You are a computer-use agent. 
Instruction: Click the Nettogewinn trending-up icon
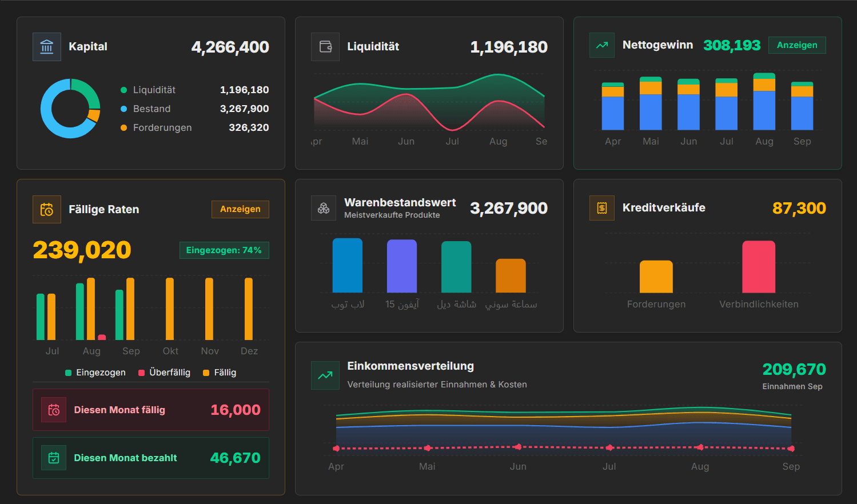(x=602, y=45)
